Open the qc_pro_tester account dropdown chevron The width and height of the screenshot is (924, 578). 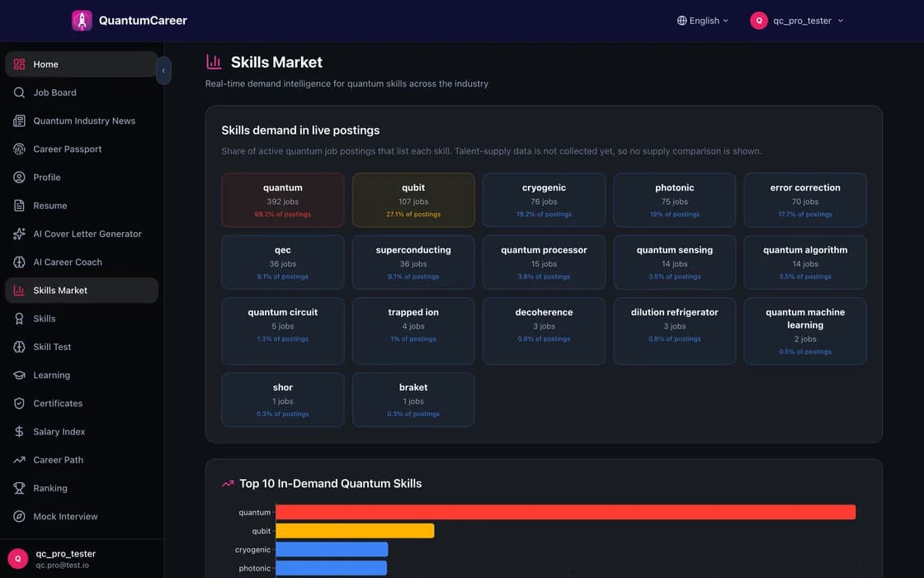coord(841,21)
